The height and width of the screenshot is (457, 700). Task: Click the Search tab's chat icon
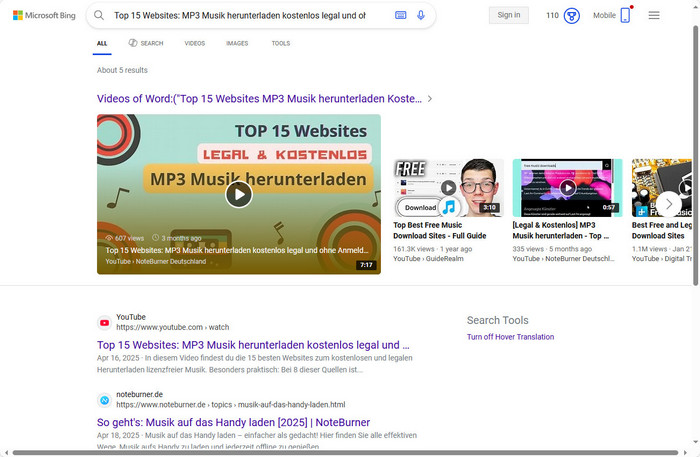(133, 43)
